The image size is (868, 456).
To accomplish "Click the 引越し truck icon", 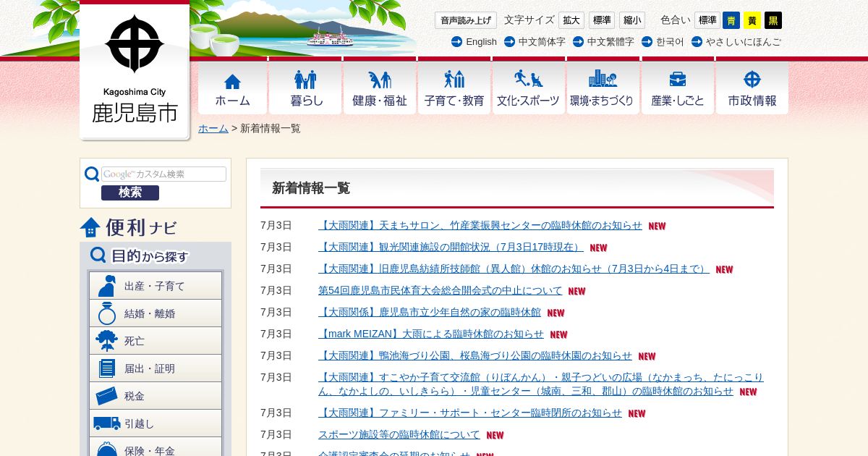I will [107, 423].
